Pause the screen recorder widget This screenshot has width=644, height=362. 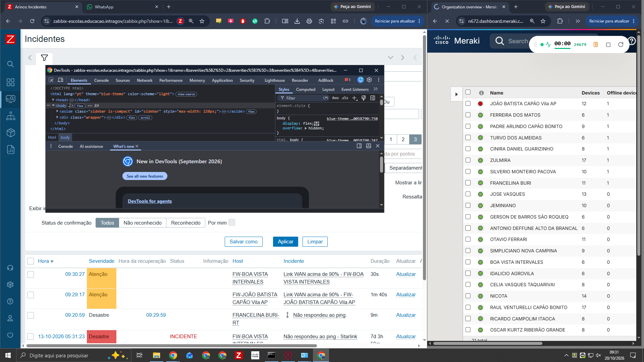596,45
